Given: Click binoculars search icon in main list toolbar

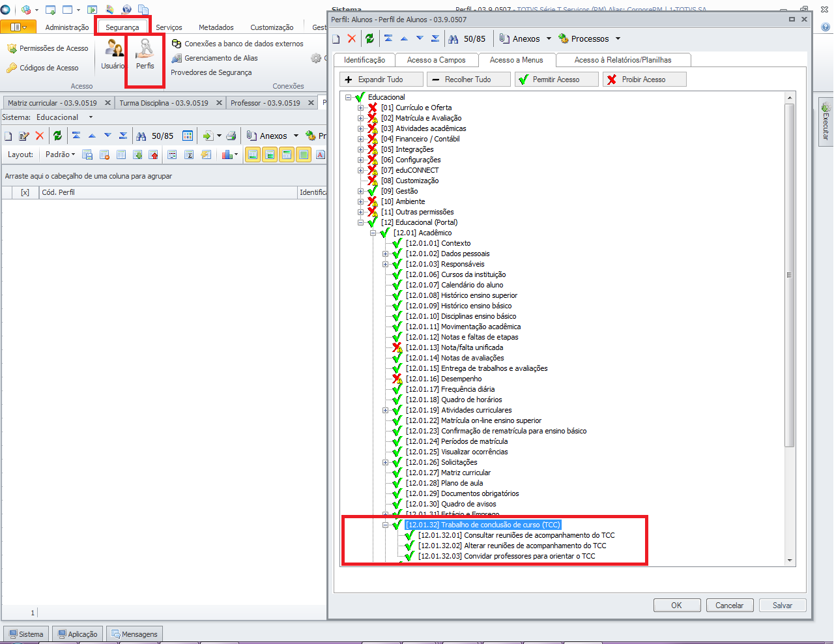Looking at the screenshot, I should (x=141, y=136).
